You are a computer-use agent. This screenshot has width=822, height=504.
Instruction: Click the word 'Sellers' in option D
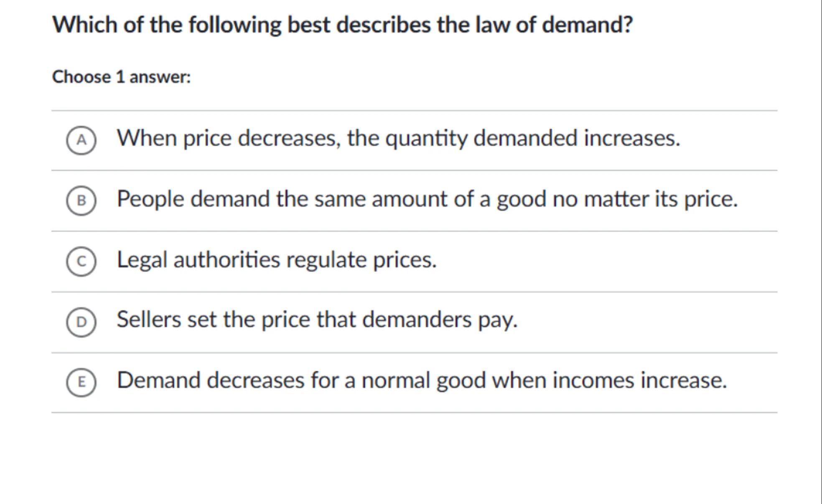(x=148, y=320)
